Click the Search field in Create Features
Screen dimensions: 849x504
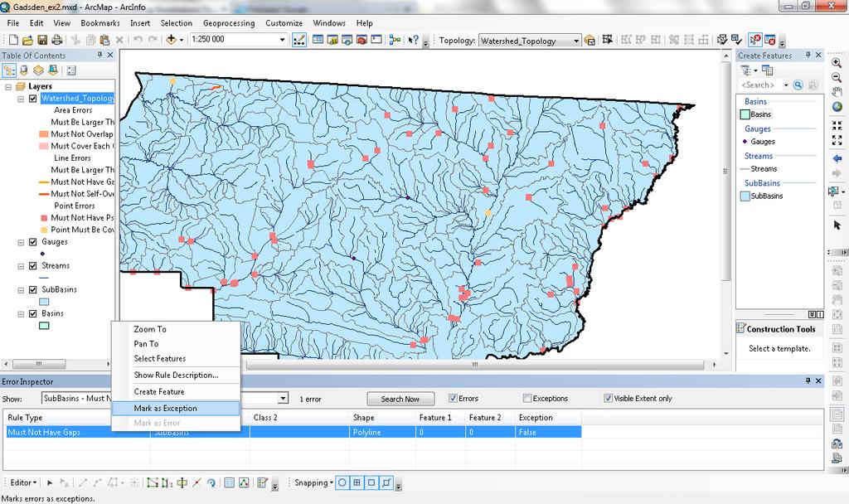[759, 85]
